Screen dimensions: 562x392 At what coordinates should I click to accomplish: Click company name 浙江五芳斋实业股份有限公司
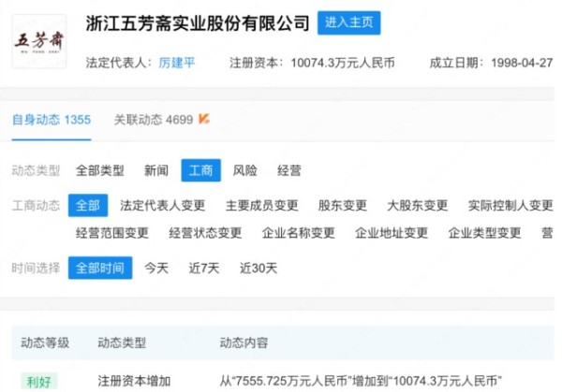(198, 23)
